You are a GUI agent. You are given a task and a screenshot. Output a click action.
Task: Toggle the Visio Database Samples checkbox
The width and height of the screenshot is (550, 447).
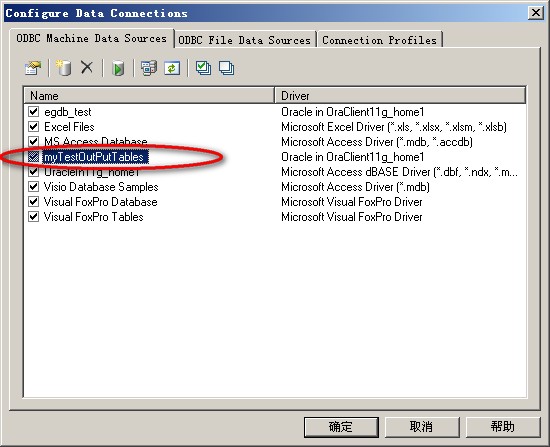(x=33, y=187)
